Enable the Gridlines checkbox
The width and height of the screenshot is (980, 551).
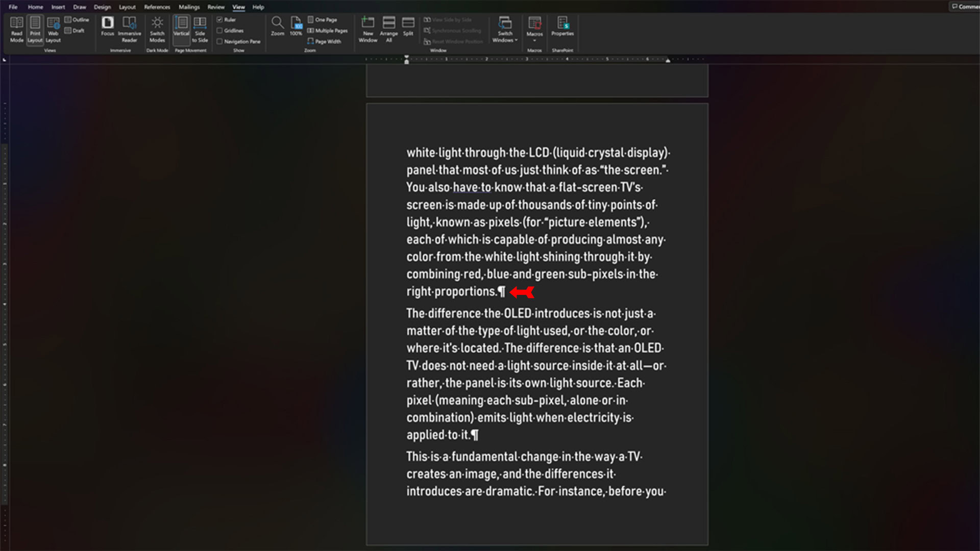219,31
